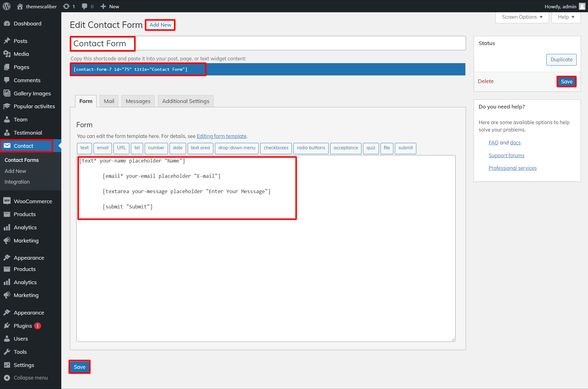588x389 pixels.
Task: Click the updates icon in admin toolbar
Action: tap(66, 6)
